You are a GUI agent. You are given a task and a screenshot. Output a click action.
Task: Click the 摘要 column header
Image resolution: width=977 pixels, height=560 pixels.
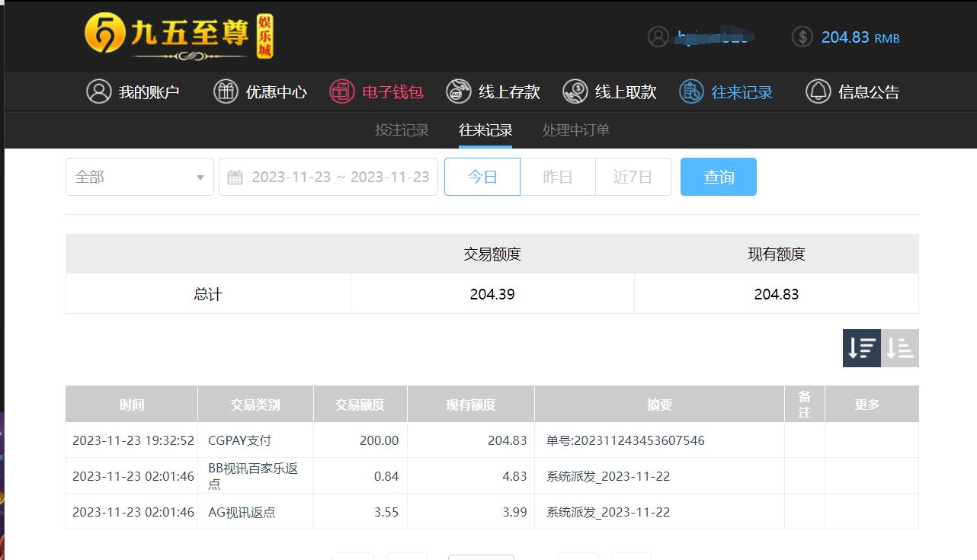(x=659, y=405)
